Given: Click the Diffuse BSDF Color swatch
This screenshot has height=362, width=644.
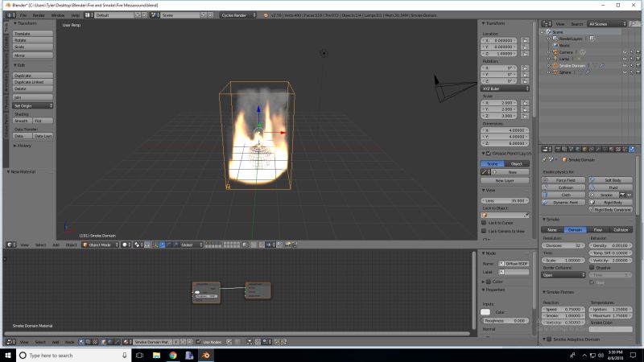Looking at the screenshot, I should coord(485,312).
